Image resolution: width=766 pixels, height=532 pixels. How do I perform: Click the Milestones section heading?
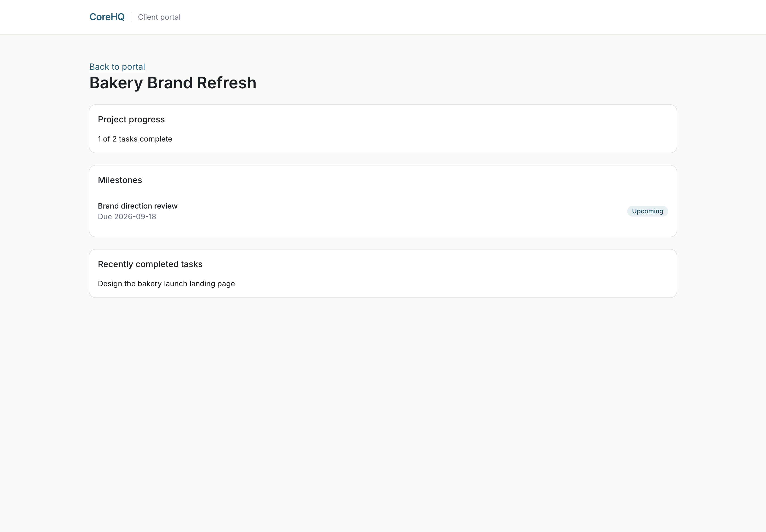click(120, 180)
